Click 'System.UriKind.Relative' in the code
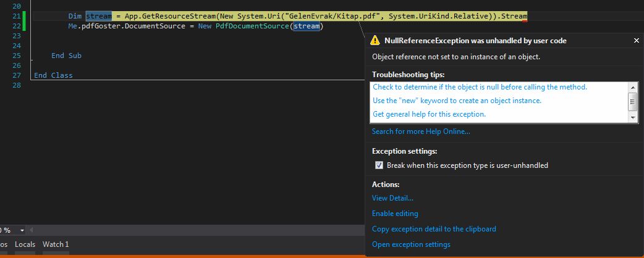Viewport: 644px width, 258px height. (439, 16)
